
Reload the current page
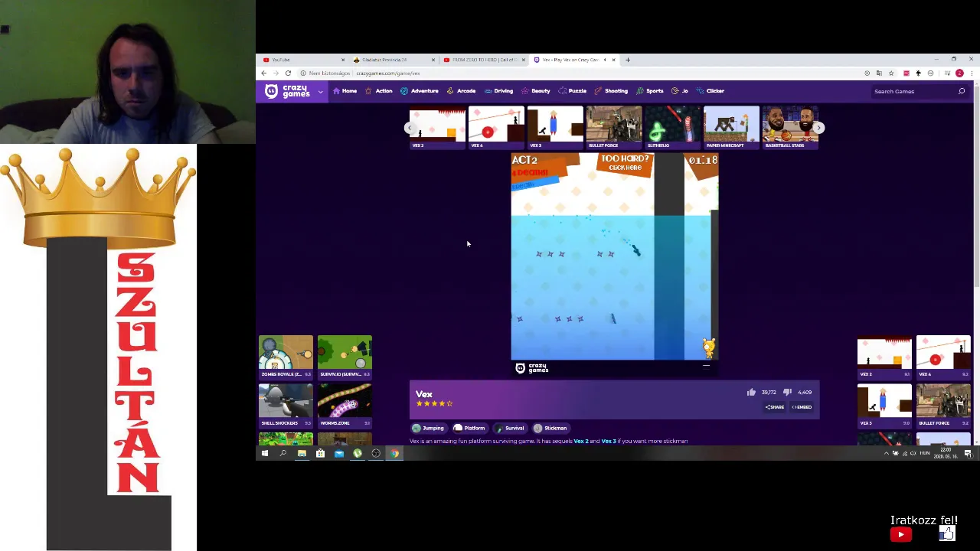(288, 73)
